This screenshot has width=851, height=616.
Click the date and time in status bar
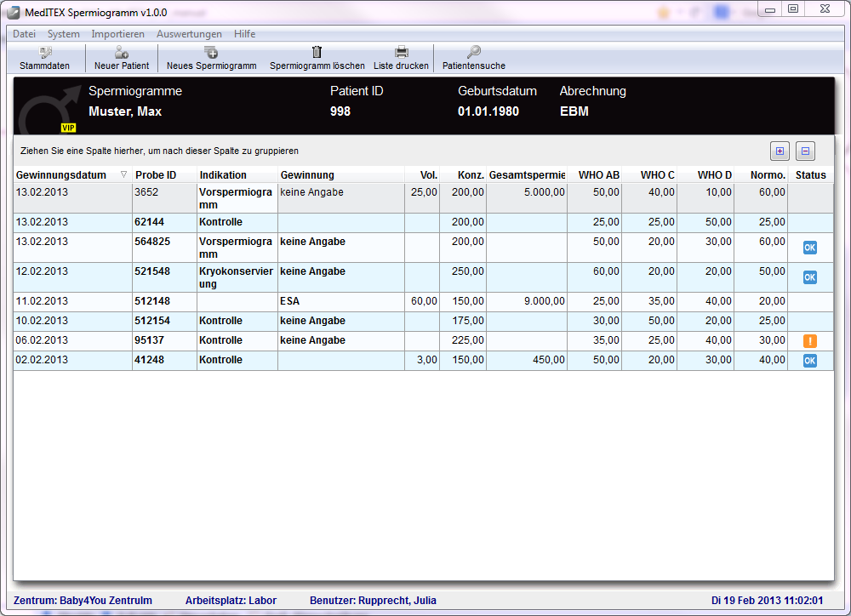(767, 601)
